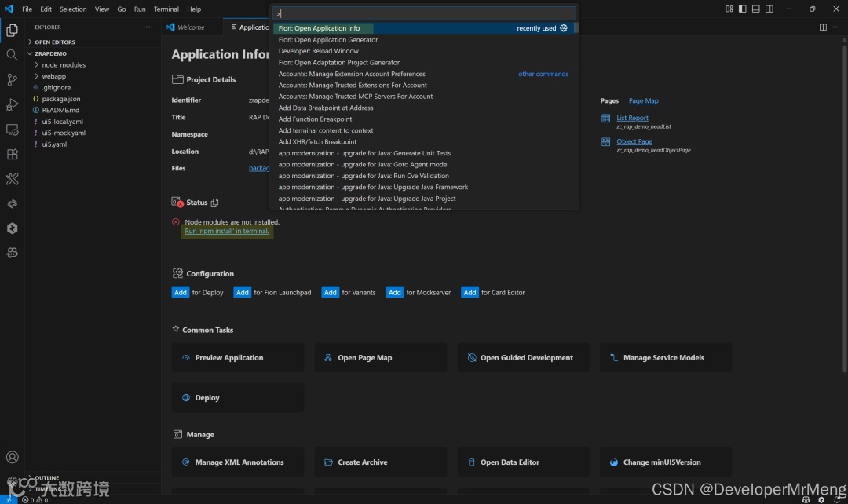Open the Help menu
This screenshot has height=504, width=848.
(x=194, y=9)
